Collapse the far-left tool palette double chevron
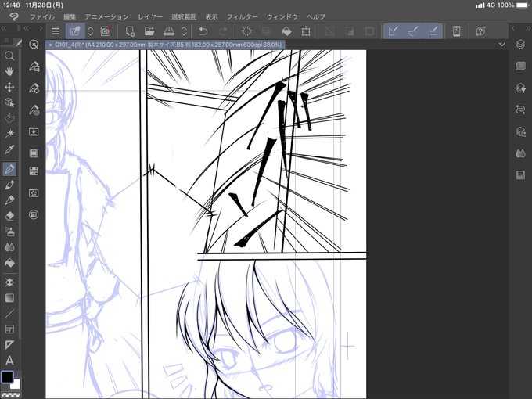 pyautogui.click(x=5, y=28)
